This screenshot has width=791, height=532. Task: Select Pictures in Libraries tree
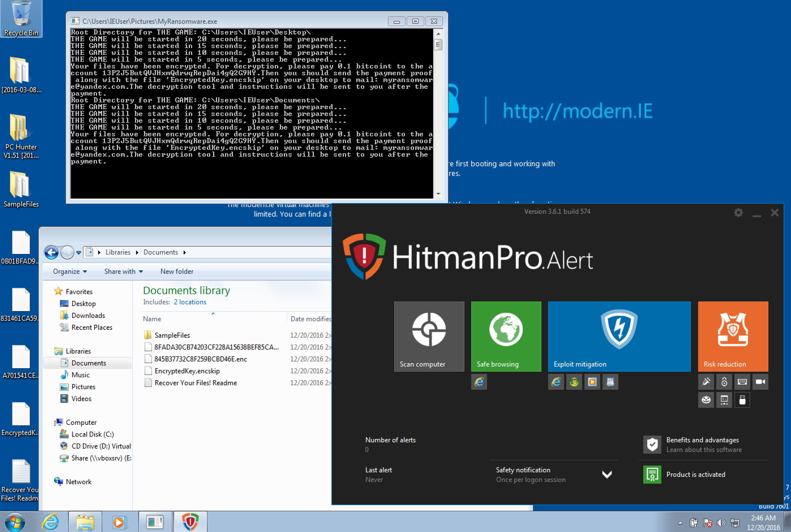click(83, 387)
